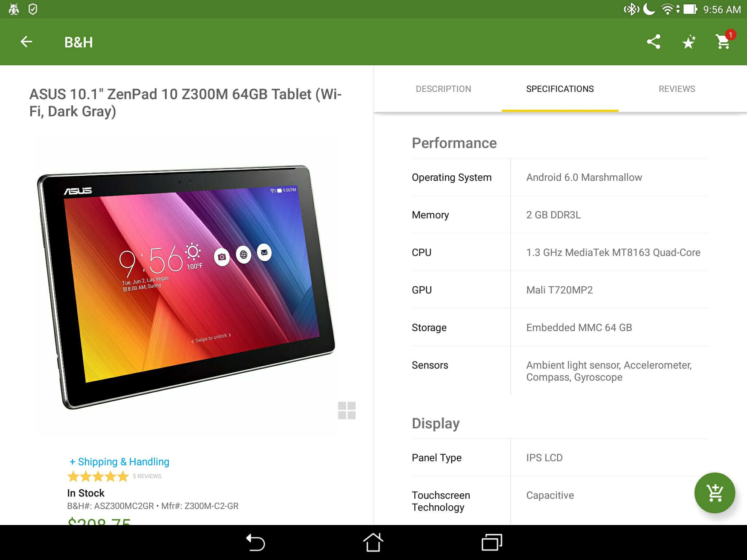747x560 pixels.
Task: Tap the Panel Type row label
Action: tap(437, 458)
